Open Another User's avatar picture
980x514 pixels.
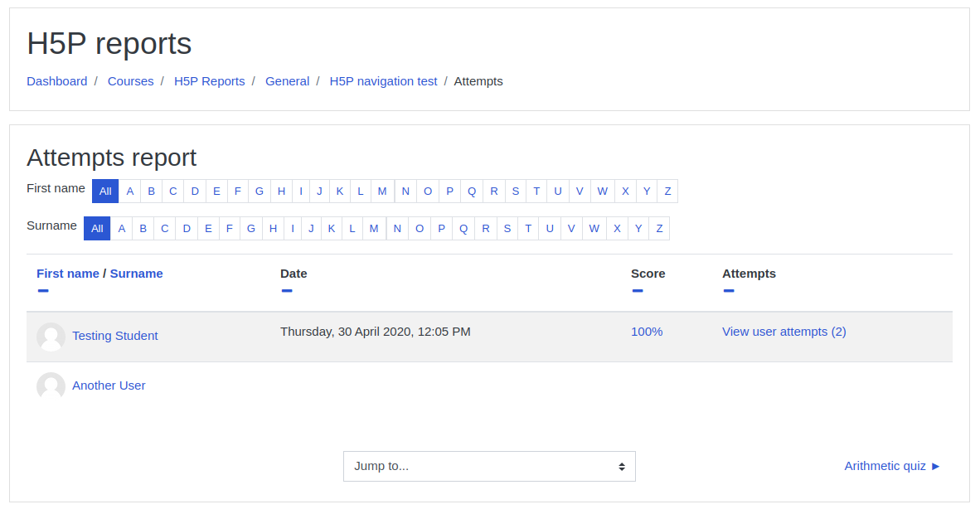point(51,387)
